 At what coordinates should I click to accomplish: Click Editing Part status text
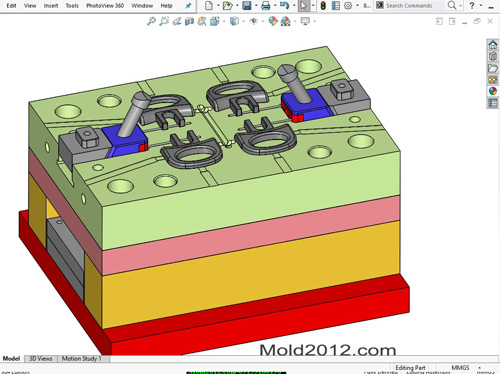tap(410, 367)
